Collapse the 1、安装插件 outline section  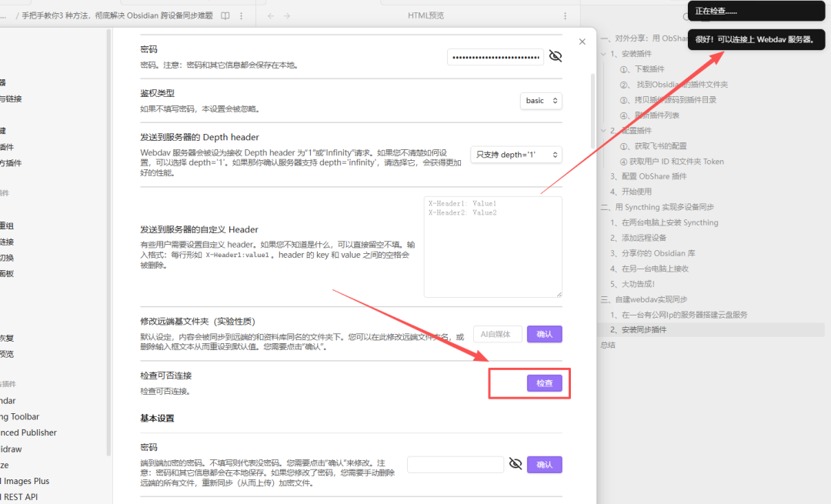click(604, 54)
